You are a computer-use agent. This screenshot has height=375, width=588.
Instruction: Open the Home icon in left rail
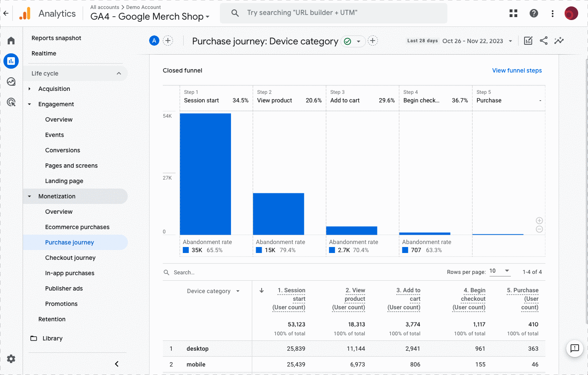(x=11, y=41)
